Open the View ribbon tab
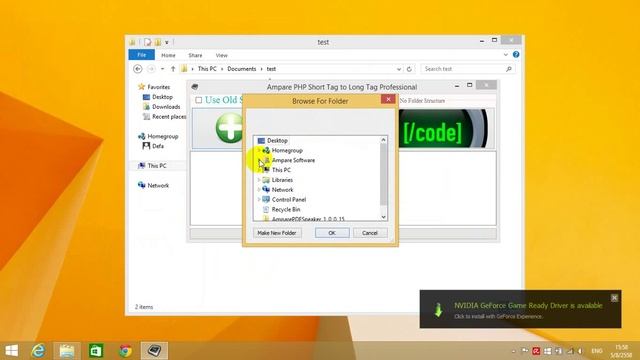Image resolution: width=640 pixels, height=360 pixels. coord(222,55)
